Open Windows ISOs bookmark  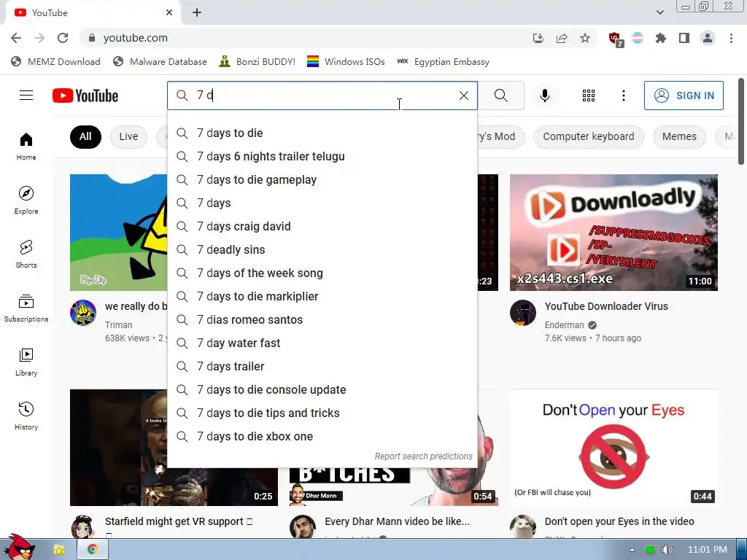pos(346,61)
